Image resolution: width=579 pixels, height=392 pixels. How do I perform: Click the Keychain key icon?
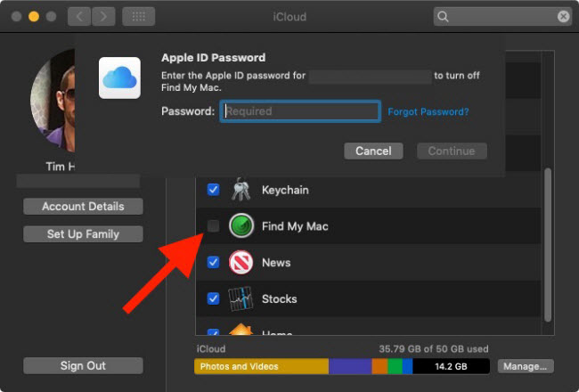241,190
